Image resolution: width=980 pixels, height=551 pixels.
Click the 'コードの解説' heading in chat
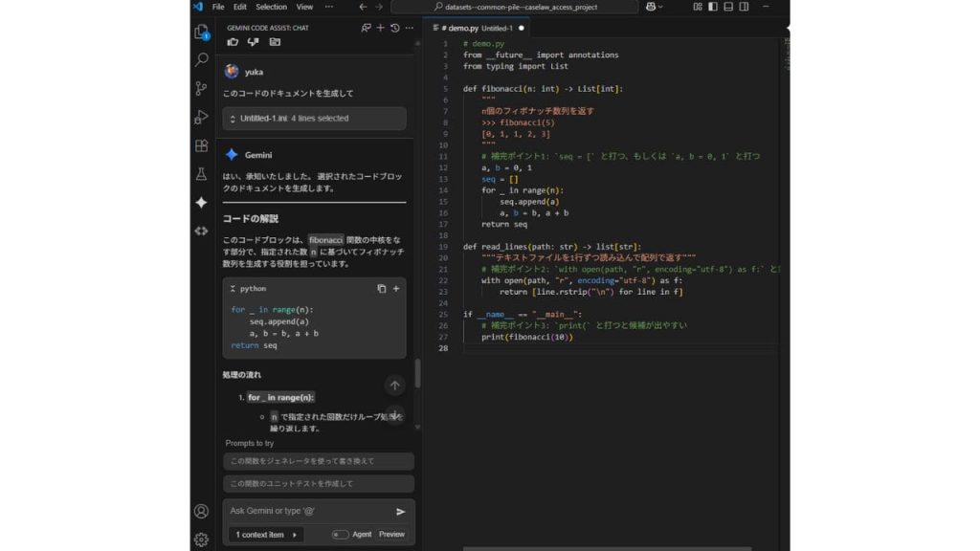pyautogui.click(x=251, y=219)
